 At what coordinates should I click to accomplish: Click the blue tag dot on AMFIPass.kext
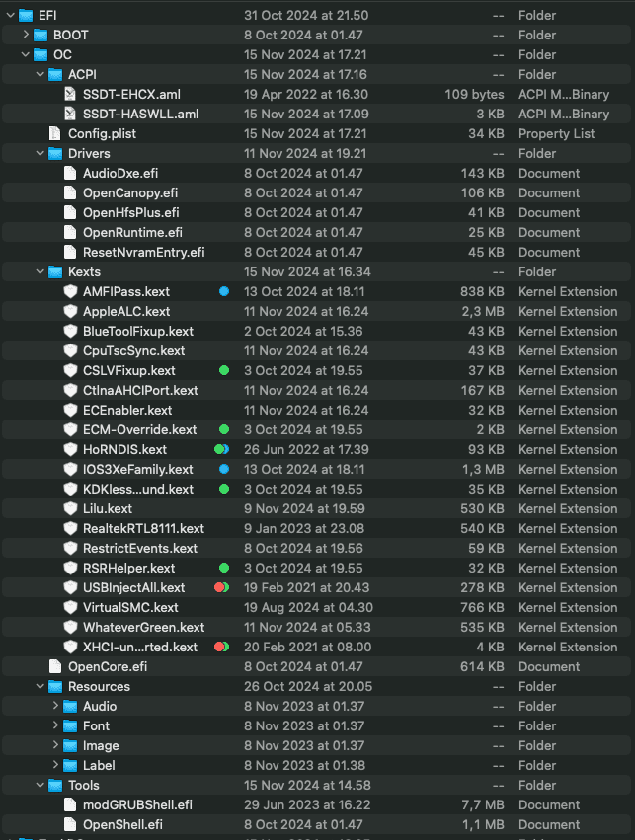tap(224, 291)
